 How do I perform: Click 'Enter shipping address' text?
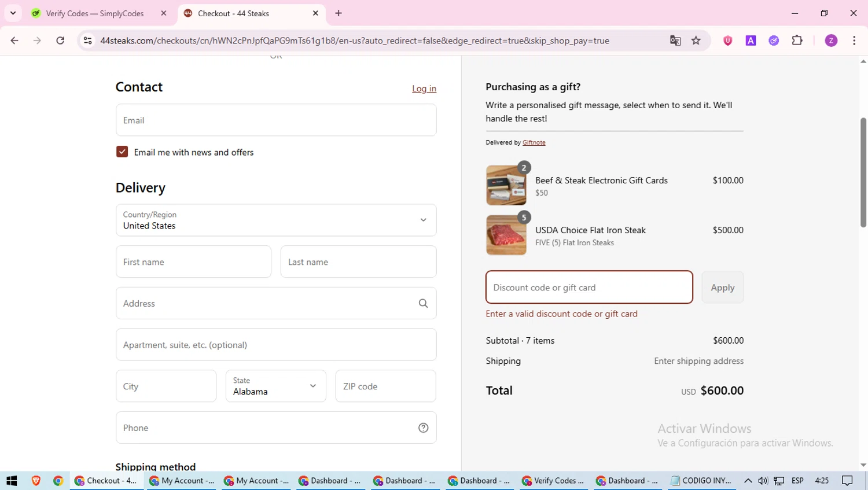698,361
